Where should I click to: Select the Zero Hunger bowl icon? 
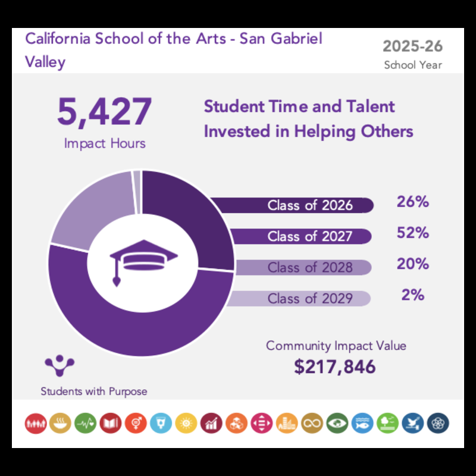coord(61,423)
